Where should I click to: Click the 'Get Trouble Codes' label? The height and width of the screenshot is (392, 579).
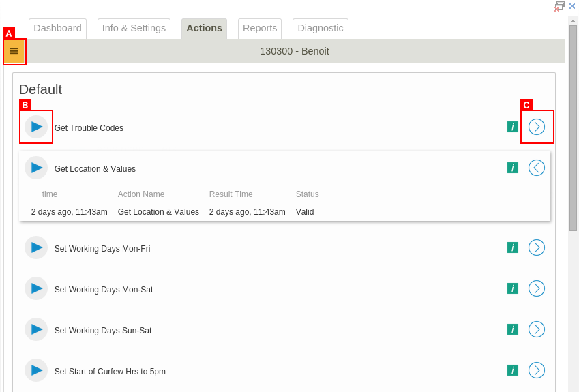[89, 127]
